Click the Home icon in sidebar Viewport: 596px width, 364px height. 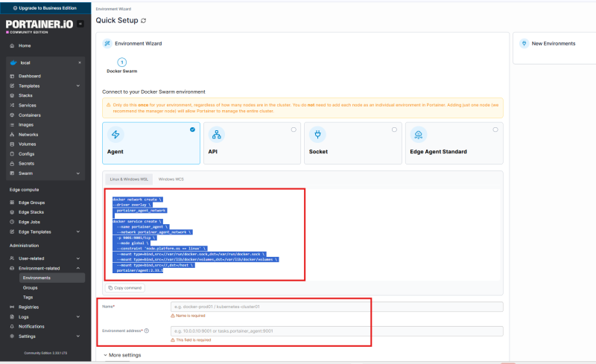(x=12, y=45)
